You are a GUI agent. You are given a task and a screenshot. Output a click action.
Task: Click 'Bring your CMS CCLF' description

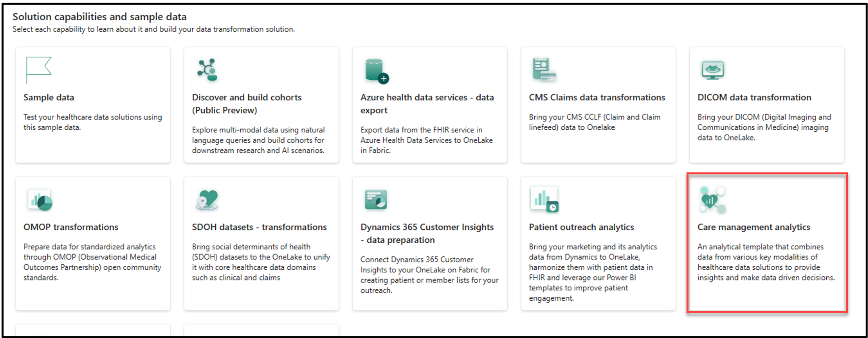click(595, 122)
